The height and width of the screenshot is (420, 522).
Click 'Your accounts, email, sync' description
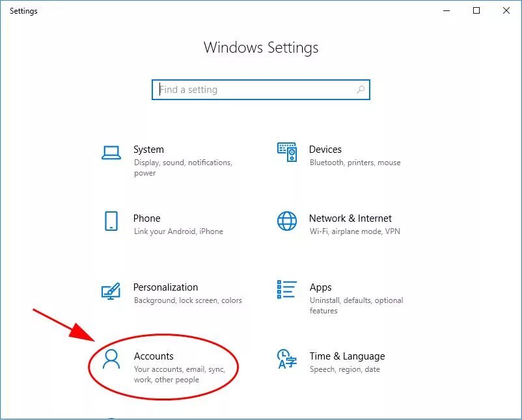pos(180,374)
